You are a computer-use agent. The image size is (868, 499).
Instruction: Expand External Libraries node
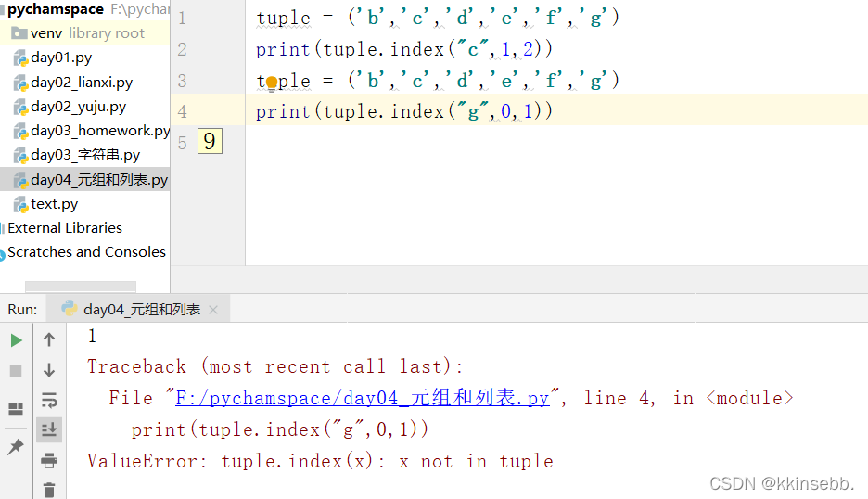[65, 228]
